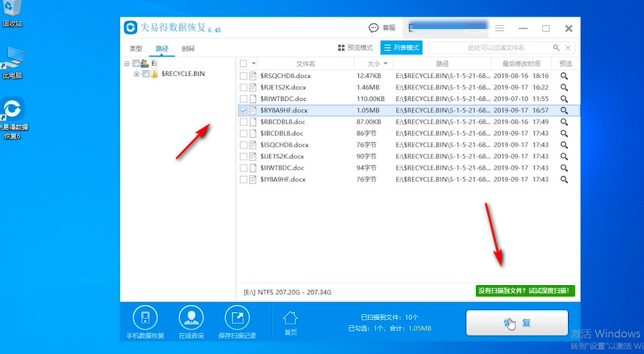Open the 大小 size column sort arrow
Screen dimensions: 644x354
pos(385,64)
